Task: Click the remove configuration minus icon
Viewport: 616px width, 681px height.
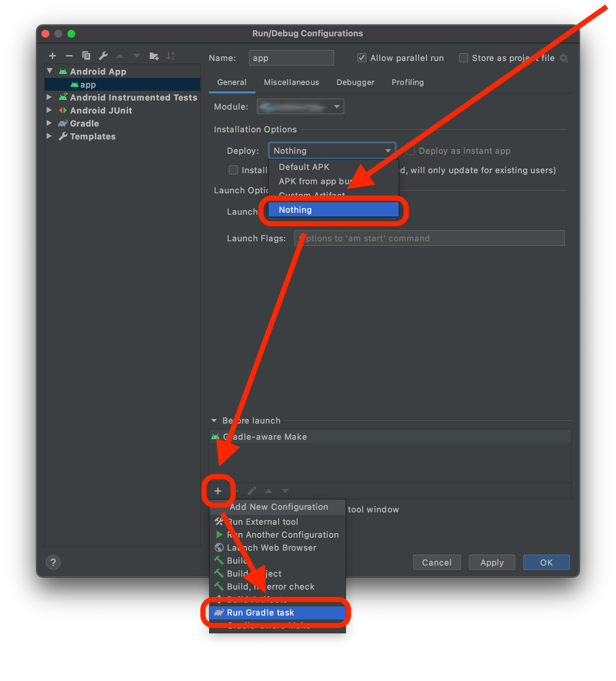Action: pos(69,56)
